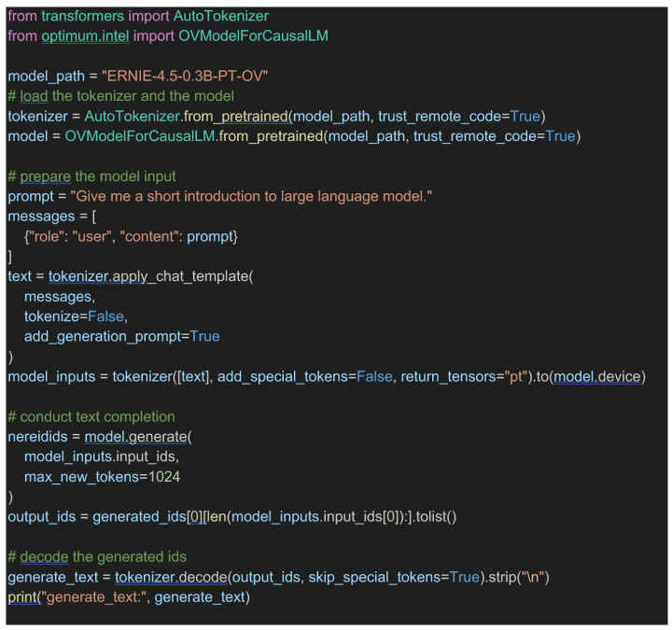The image size is (672, 630).
Task: Click the comment '# prepare the model input'
Action: (91, 176)
